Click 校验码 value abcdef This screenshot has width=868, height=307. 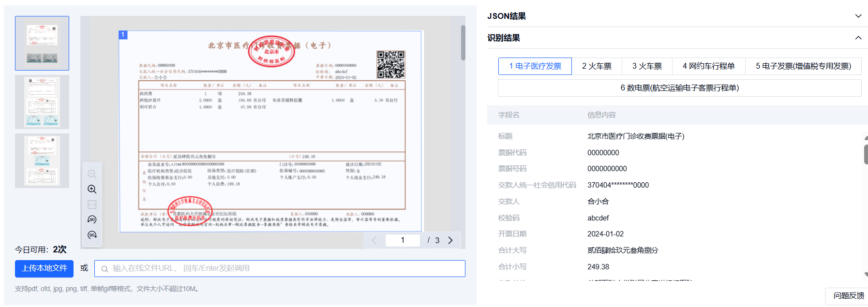click(x=598, y=218)
